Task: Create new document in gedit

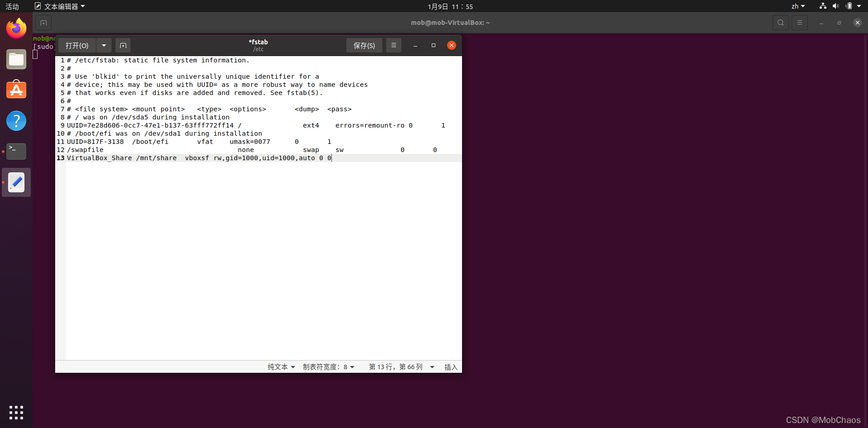Action: pos(123,45)
